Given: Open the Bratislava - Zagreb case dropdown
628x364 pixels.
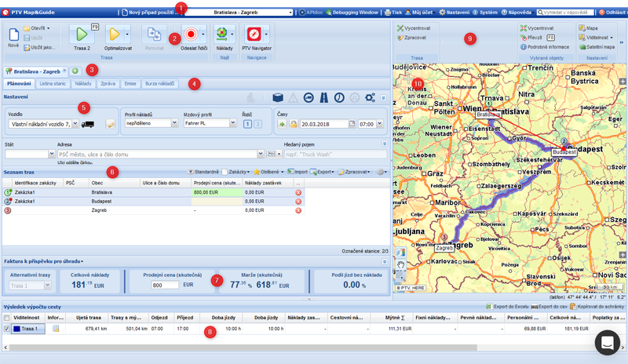Looking at the screenshot, I should (290, 13).
